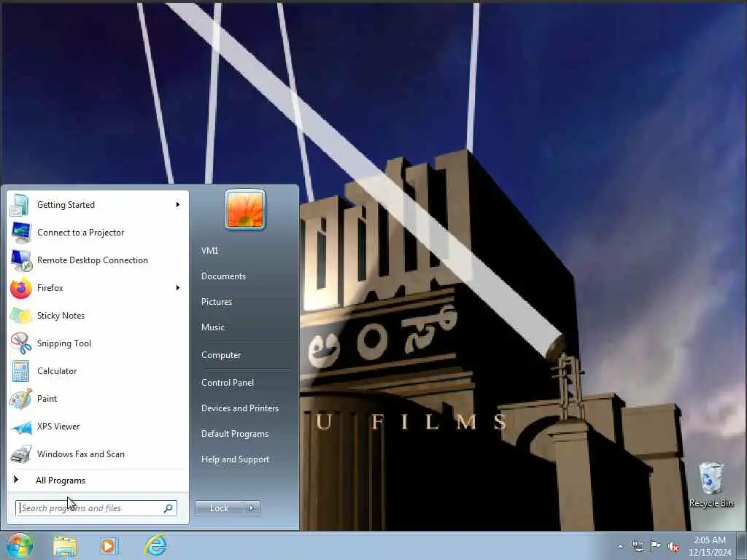Viewport: 747px width, 560px height.
Task: Launch Internet Explorer from the taskbar
Action: point(156,545)
